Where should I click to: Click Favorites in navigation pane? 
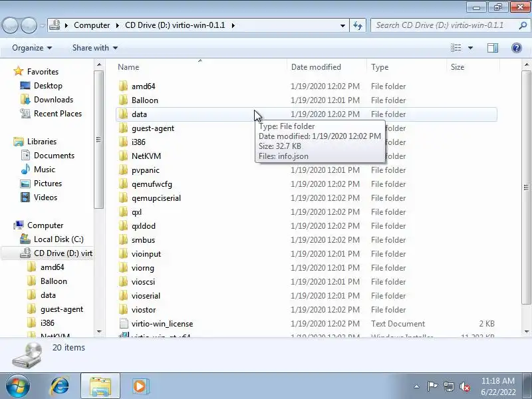tap(36, 72)
